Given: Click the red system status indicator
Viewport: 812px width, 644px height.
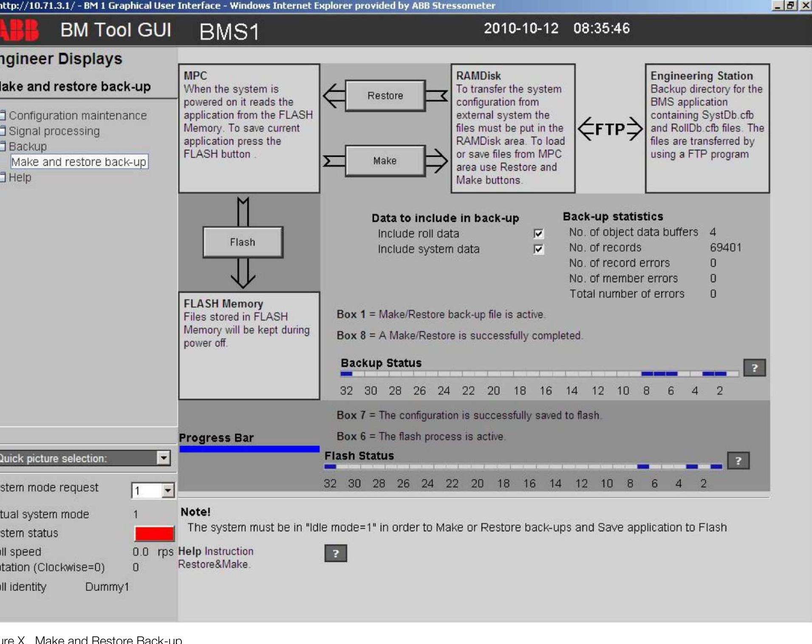Looking at the screenshot, I should [x=154, y=533].
